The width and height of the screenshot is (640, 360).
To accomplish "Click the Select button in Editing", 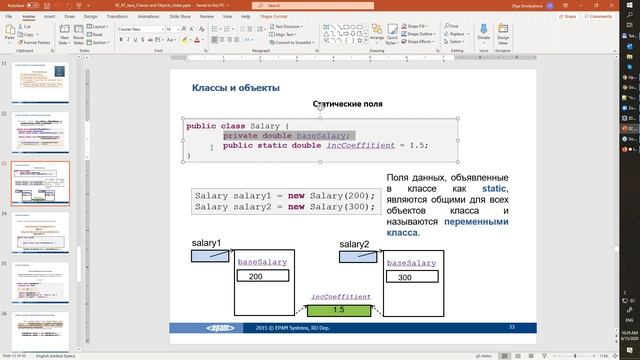I will [454, 42].
